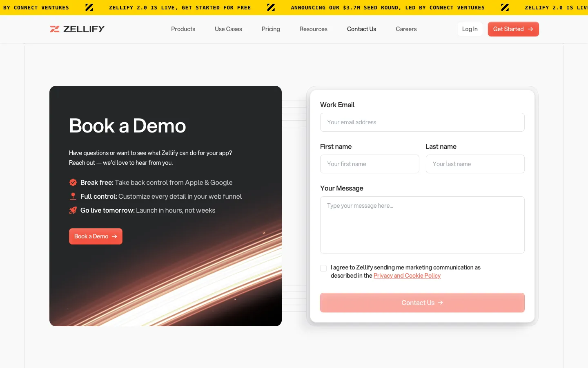
Task: Click the 'Book a Demo' heading text
Action: pos(127,126)
